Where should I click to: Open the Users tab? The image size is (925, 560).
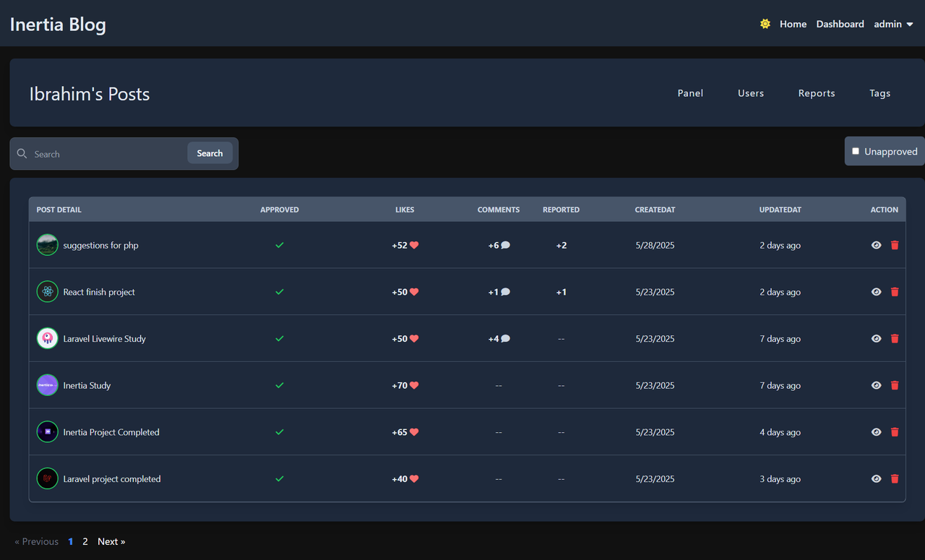[x=751, y=93]
